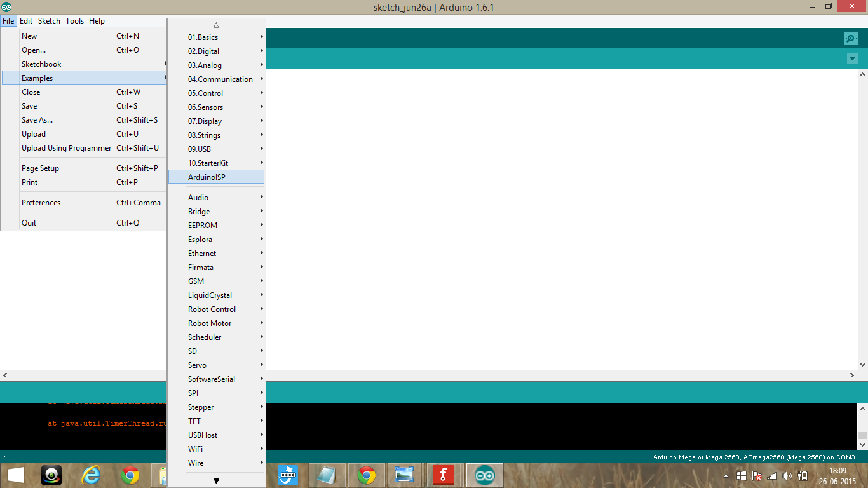The image size is (868, 488).
Task: Open the Sketch menu
Action: pyautogui.click(x=49, y=21)
